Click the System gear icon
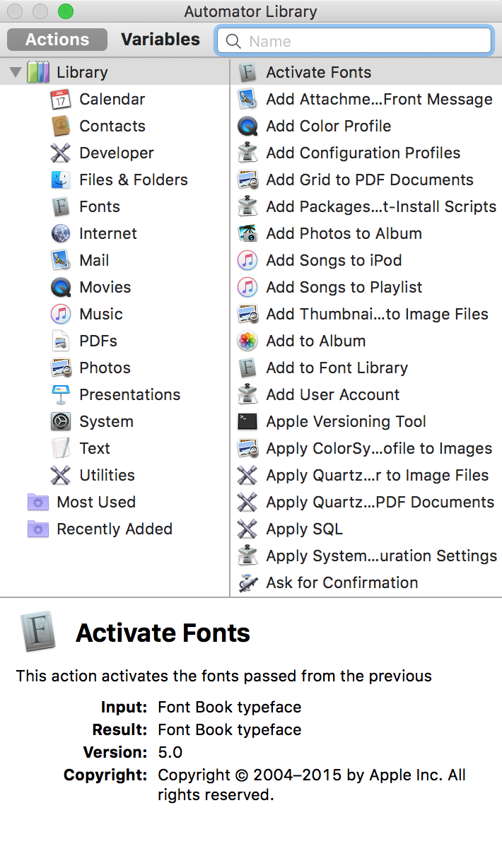 (61, 421)
